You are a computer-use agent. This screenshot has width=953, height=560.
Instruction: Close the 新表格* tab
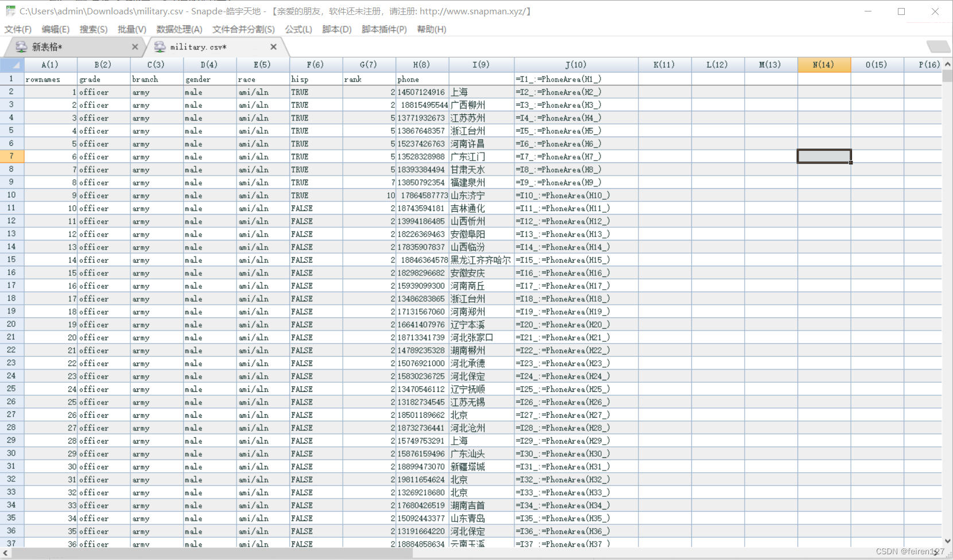pos(135,47)
